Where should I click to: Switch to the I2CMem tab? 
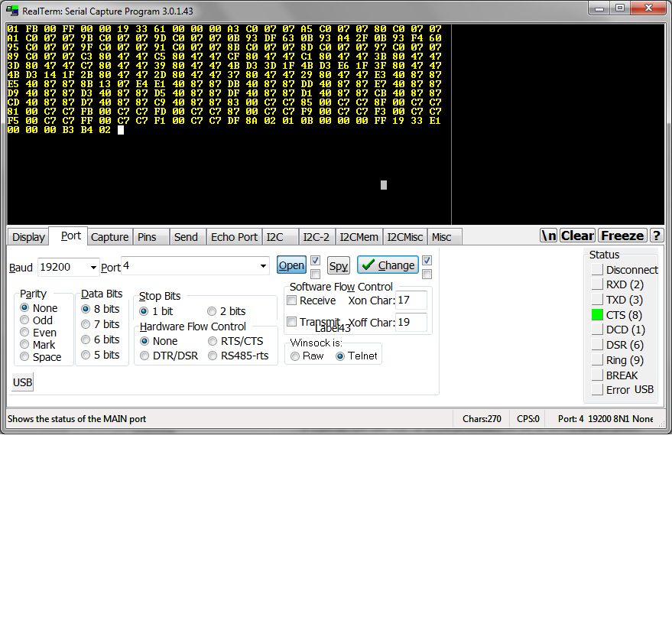point(359,237)
